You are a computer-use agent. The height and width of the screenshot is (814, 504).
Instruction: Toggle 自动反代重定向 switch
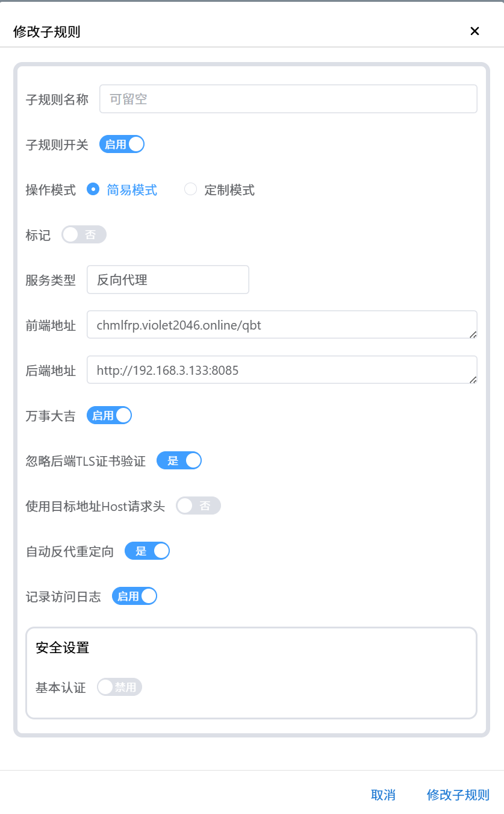coord(147,551)
